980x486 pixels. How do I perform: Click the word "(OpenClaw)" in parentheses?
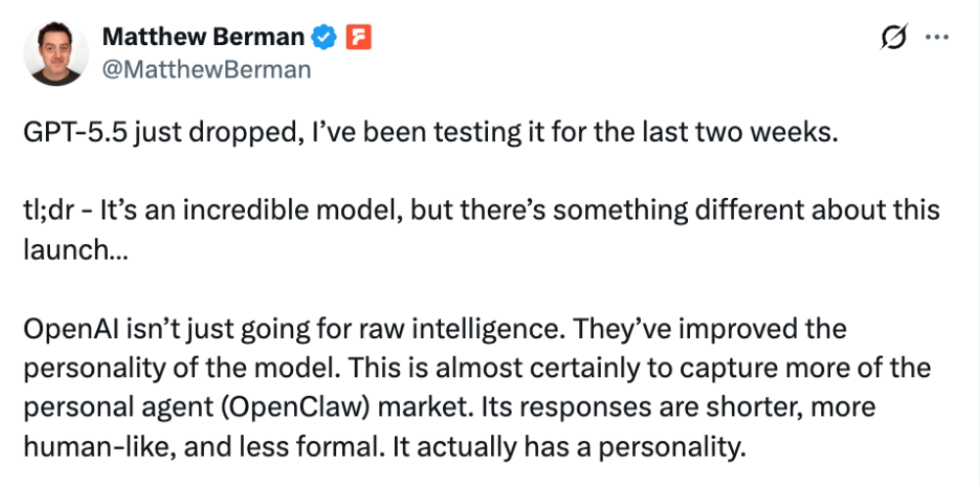click(261, 406)
